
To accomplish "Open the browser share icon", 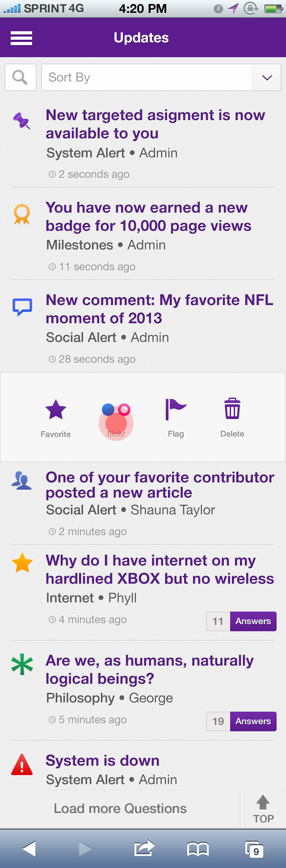I will (144, 848).
